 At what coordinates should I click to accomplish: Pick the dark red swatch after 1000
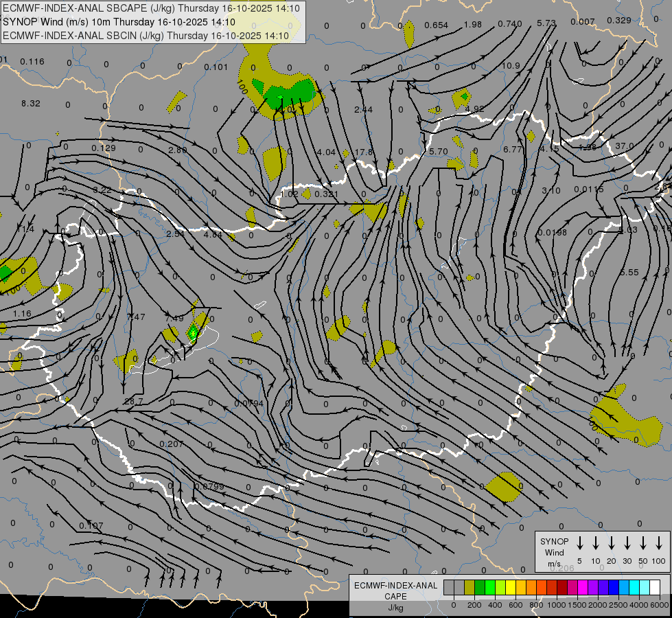tap(562, 587)
